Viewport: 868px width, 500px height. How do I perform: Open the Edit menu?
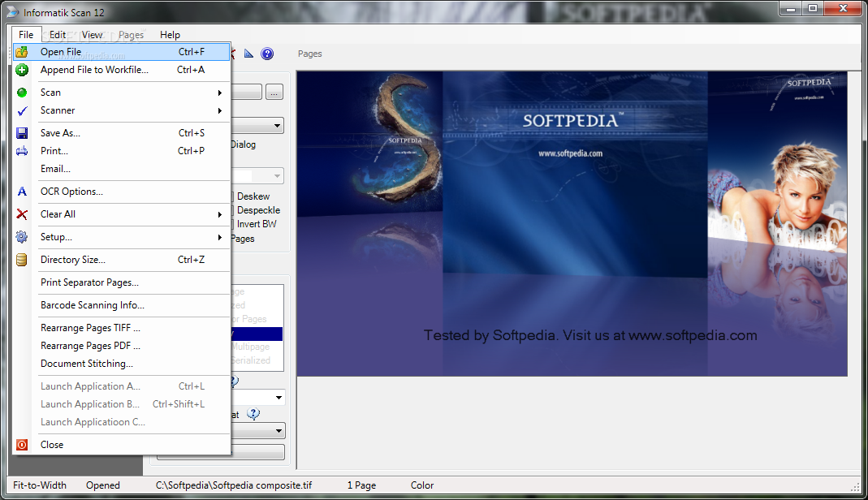(58, 34)
